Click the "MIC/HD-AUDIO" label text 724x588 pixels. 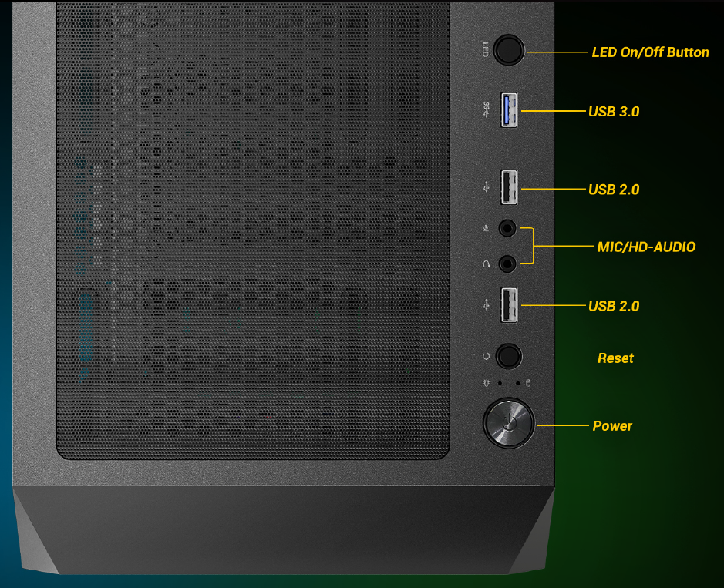coord(646,247)
